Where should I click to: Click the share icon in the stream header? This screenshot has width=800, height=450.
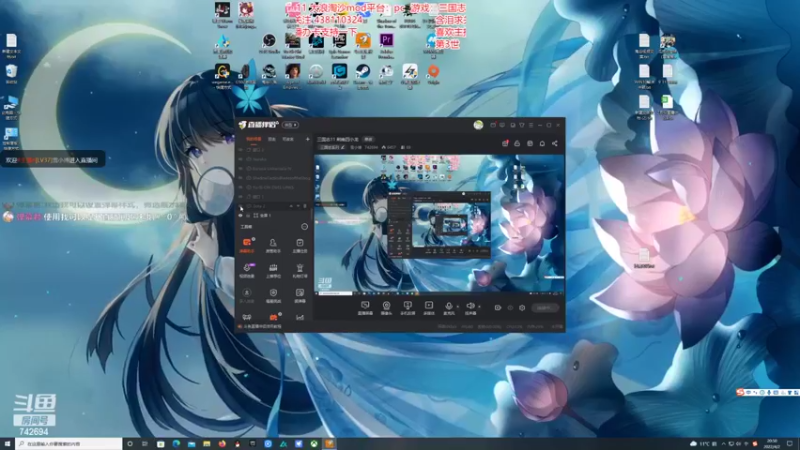tap(555, 143)
